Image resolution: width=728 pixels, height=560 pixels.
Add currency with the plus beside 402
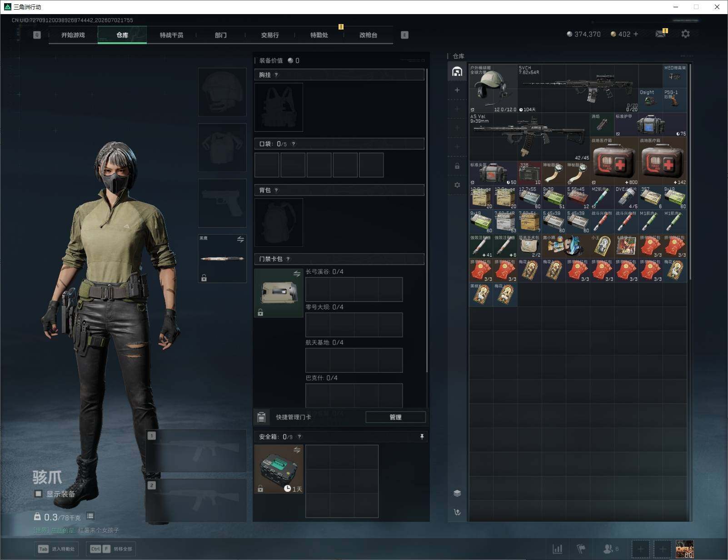(x=636, y=34)
